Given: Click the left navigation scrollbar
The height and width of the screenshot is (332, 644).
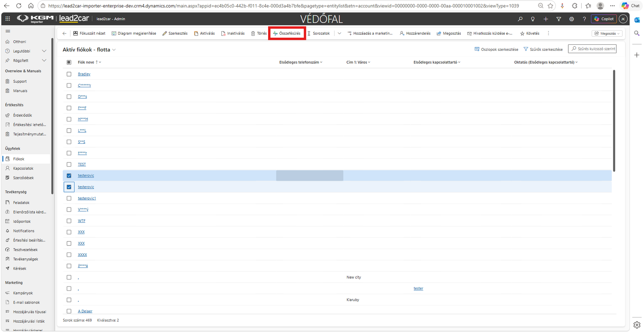Looking at the screenshot, I should [x=52, y=116].
